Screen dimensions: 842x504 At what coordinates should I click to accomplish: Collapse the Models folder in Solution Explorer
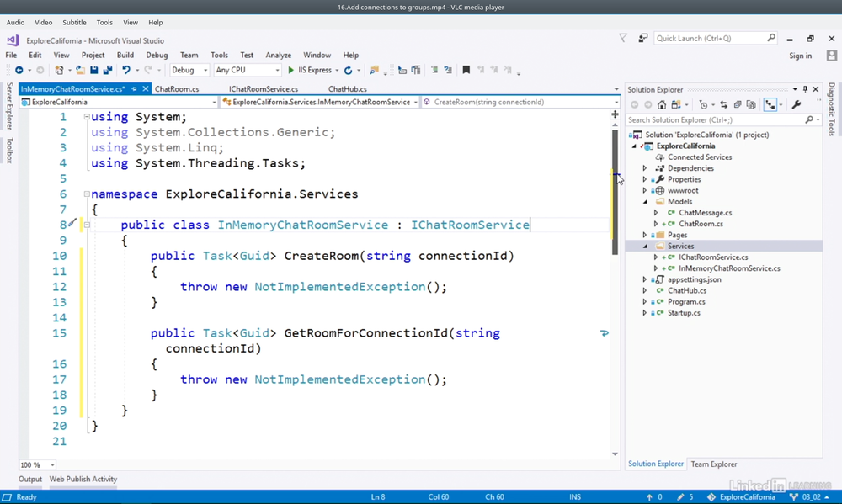point(646,202)
